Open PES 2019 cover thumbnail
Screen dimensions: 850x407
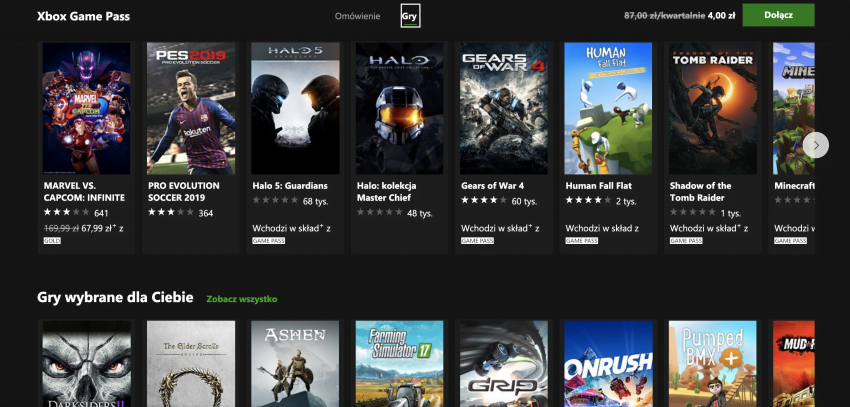pos(191,108)
